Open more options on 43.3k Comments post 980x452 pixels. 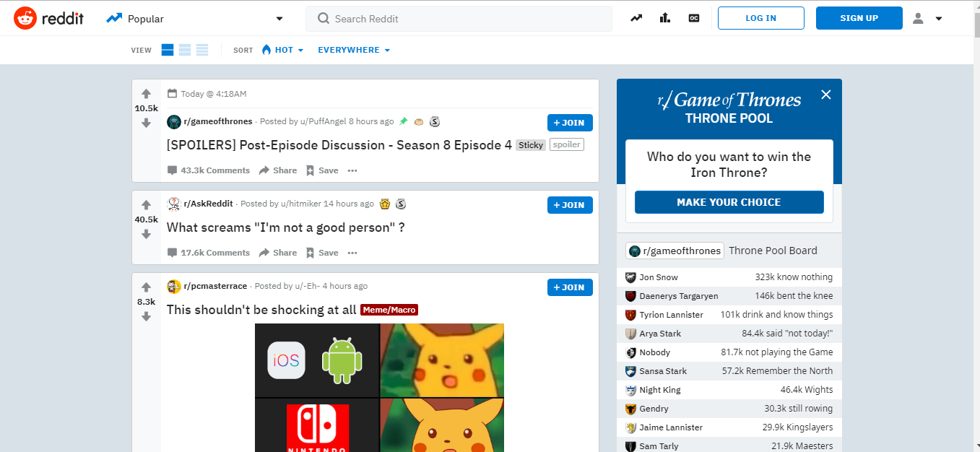[352, 170]
